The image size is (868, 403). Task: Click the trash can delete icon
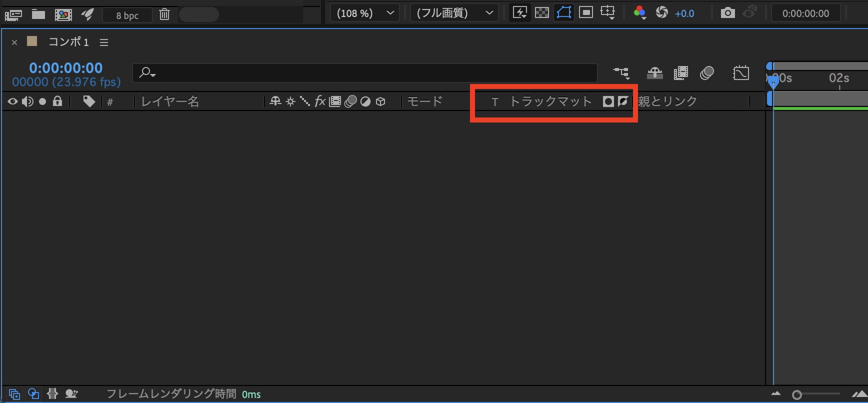pos(164,14)
